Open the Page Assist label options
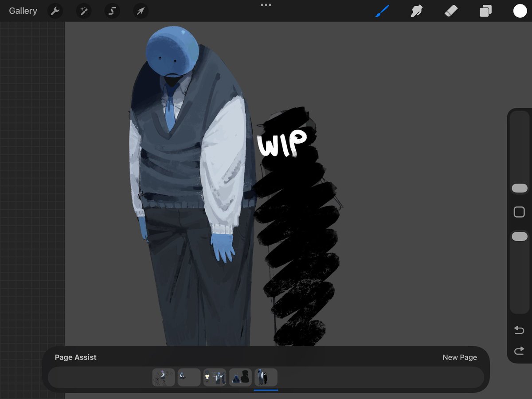532x399 pixels. 76,357
